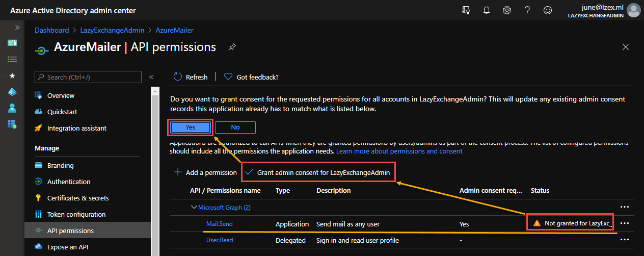This screenshot has width=644, height=256.
Task: Open more options for Mail.Send row
Action: pos(625,223)
